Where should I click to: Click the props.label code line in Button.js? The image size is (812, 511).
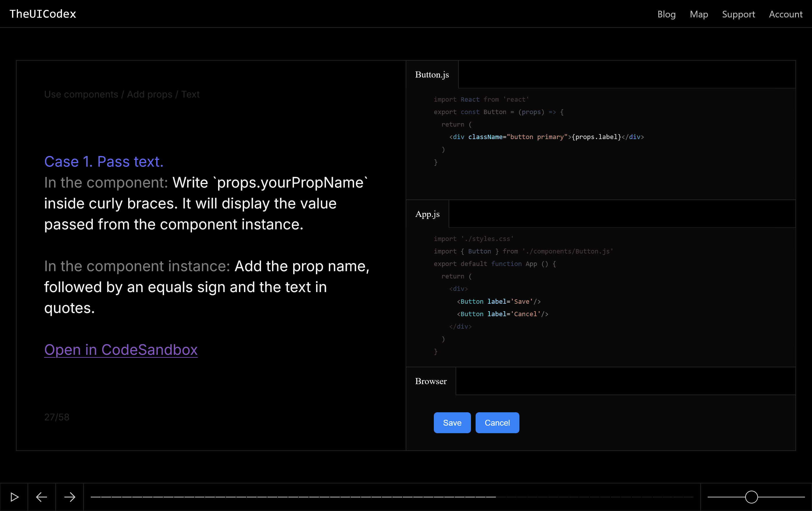click(x=546, y=137)
